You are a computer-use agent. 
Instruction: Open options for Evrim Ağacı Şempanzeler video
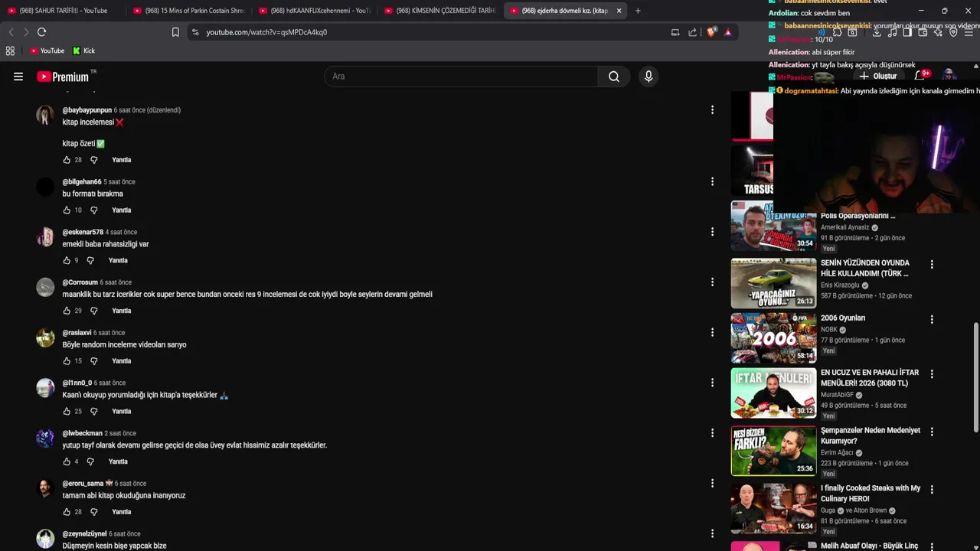coord(932,432)
